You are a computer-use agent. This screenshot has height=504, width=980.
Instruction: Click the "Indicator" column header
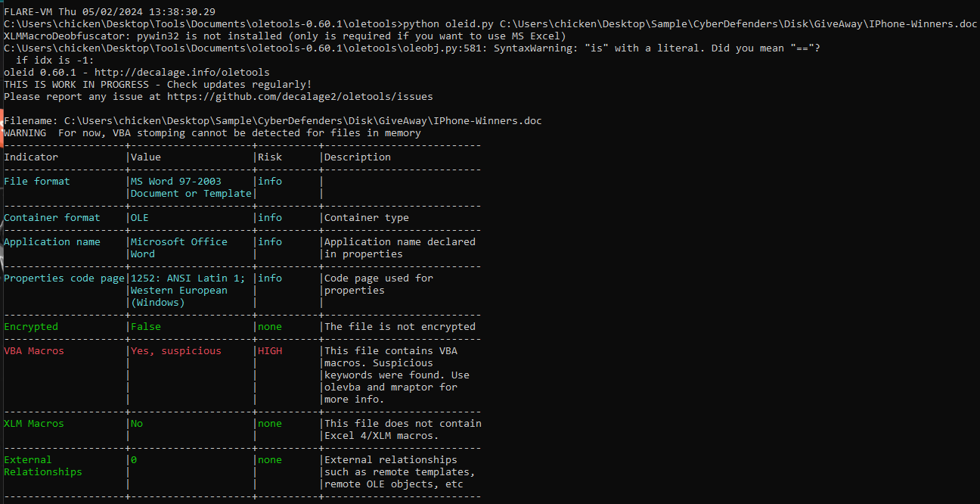pyautogui.click(x=31, y=157)
